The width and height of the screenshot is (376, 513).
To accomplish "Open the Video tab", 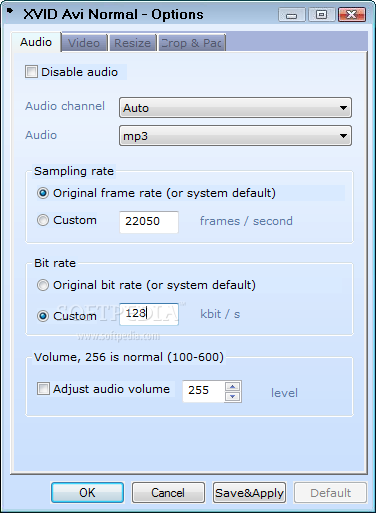I will 84,43.
